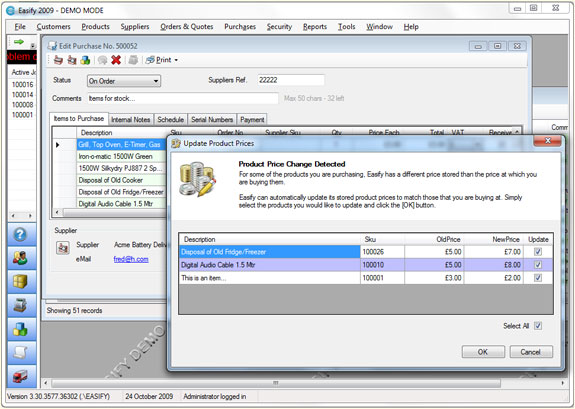This screenshot has width=575, height=409.
Task: Open the Security menu
Action: tap(279, 26)
